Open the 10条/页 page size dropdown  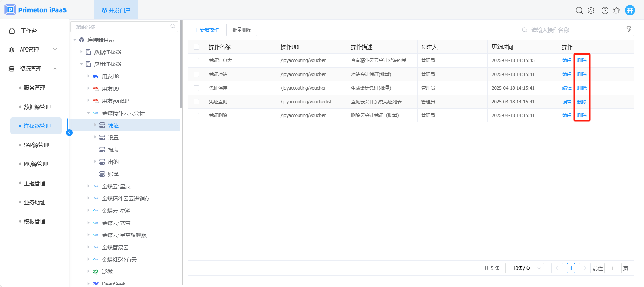click(x=525, y=268)
